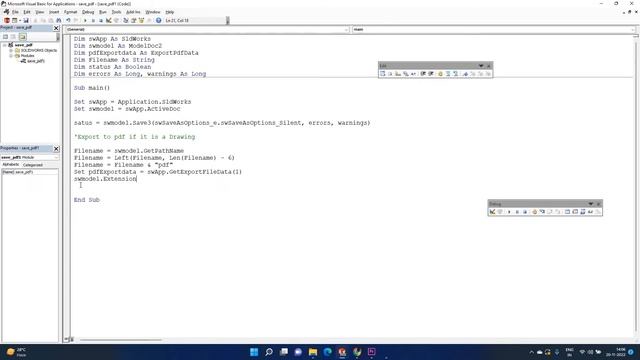Click Toggle Bookmark icon in Edit toolbar

pos(465,74)
